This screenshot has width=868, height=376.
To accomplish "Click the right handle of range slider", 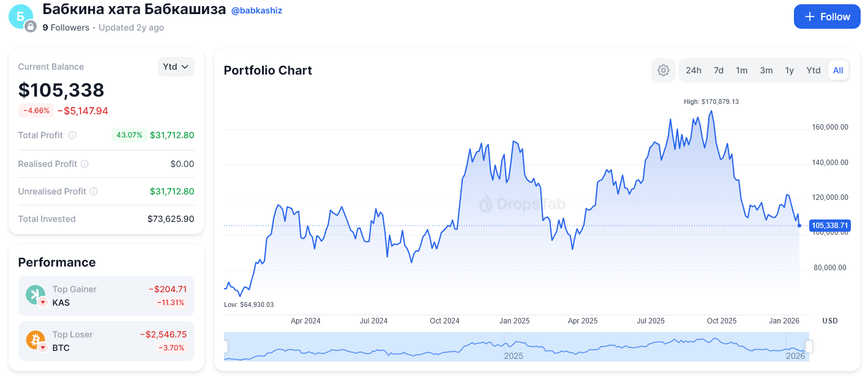I will 809,347.
